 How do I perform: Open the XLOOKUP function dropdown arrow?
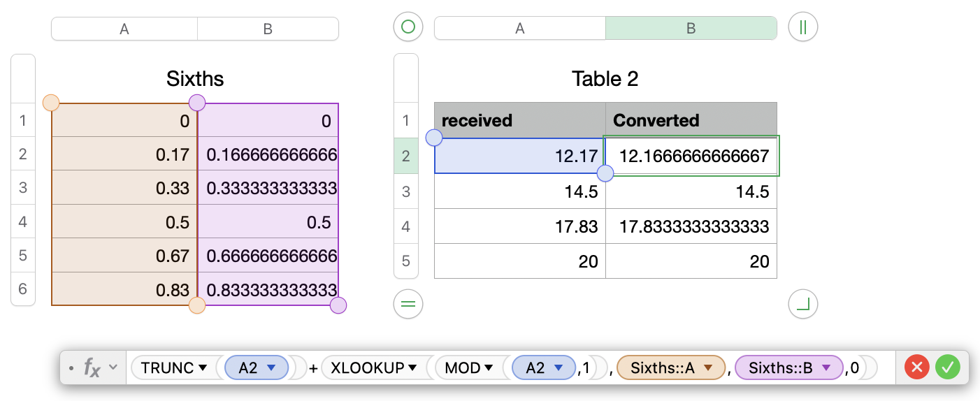pos(412,367)
